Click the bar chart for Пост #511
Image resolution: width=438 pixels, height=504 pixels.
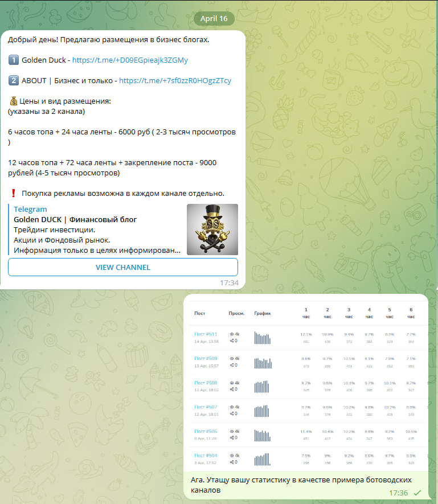(263, 338)
